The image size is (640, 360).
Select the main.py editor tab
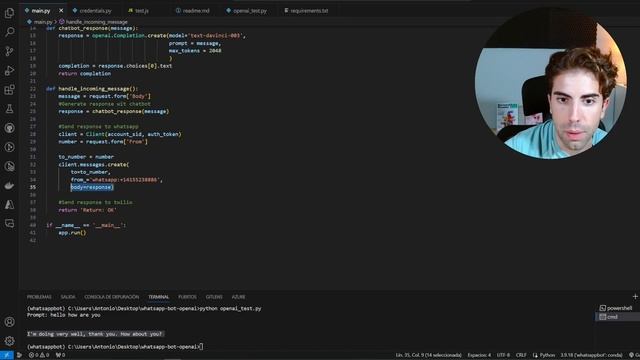pos(41,11)
